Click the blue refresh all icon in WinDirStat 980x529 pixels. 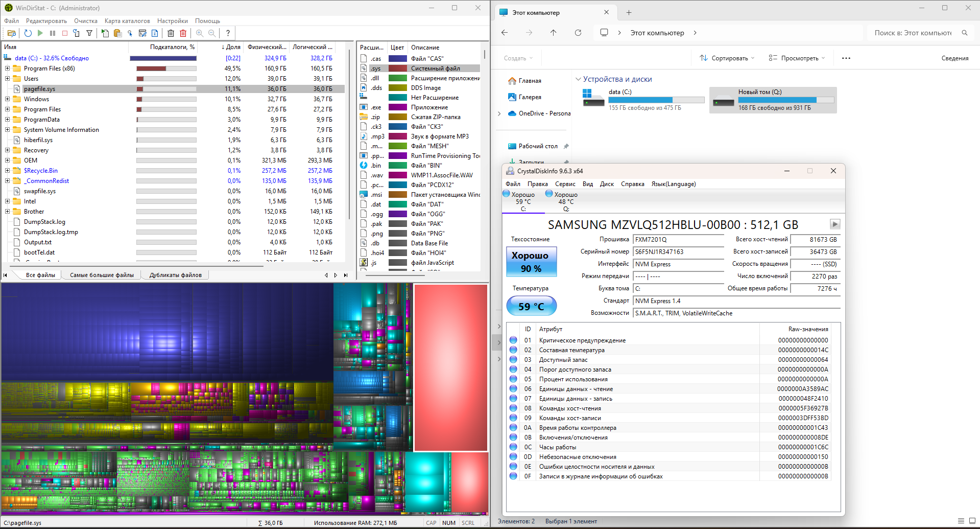click(28, 33)
